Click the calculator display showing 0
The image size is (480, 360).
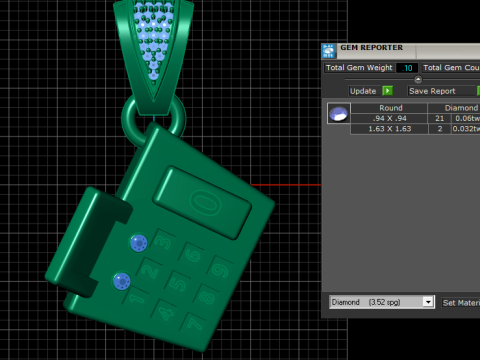203,203
